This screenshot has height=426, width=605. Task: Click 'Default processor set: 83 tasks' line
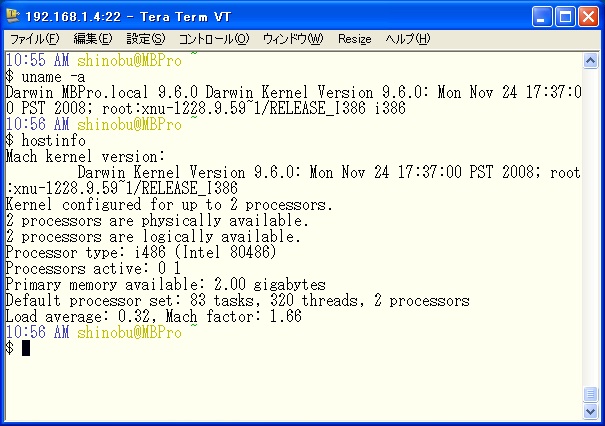coord(237,301)
